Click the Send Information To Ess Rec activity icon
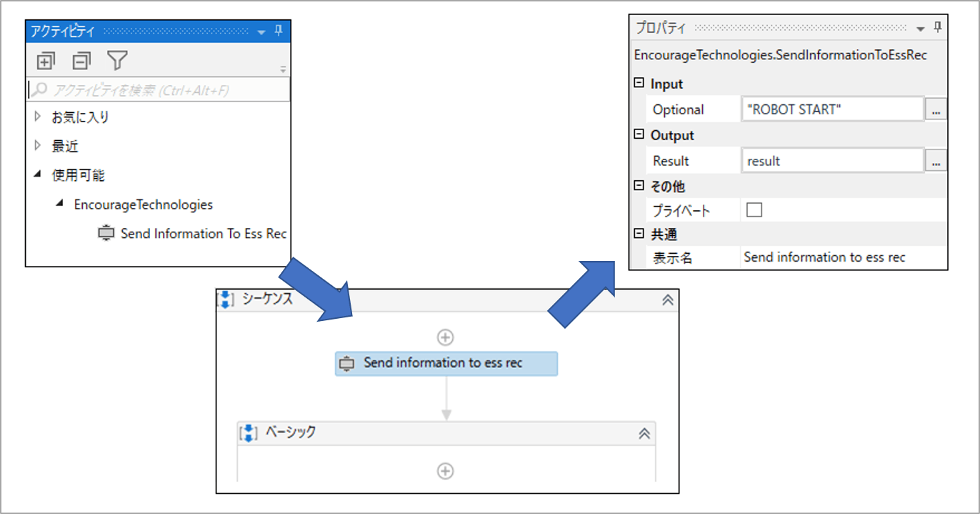The height and width of the screenshot is (514, 980). (106, 233)
